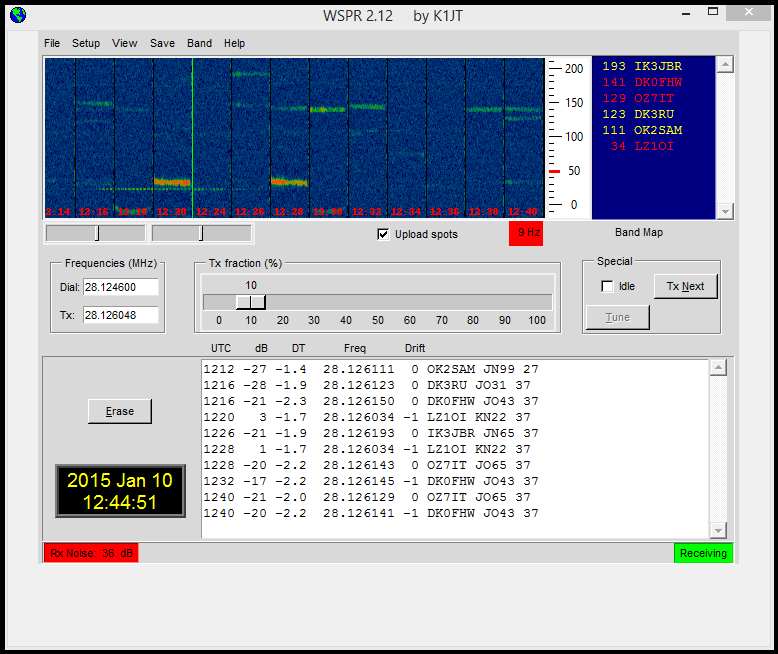This screenshot has width=778, height=654.
Task: Click the 1216 DK3RU JO31 decode row
Action: coord(367,385)
